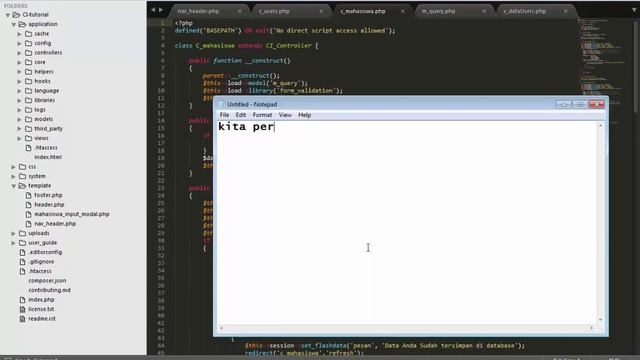Open Notepad View menu
Screen dimensions: 640x360
coord(285,115)
